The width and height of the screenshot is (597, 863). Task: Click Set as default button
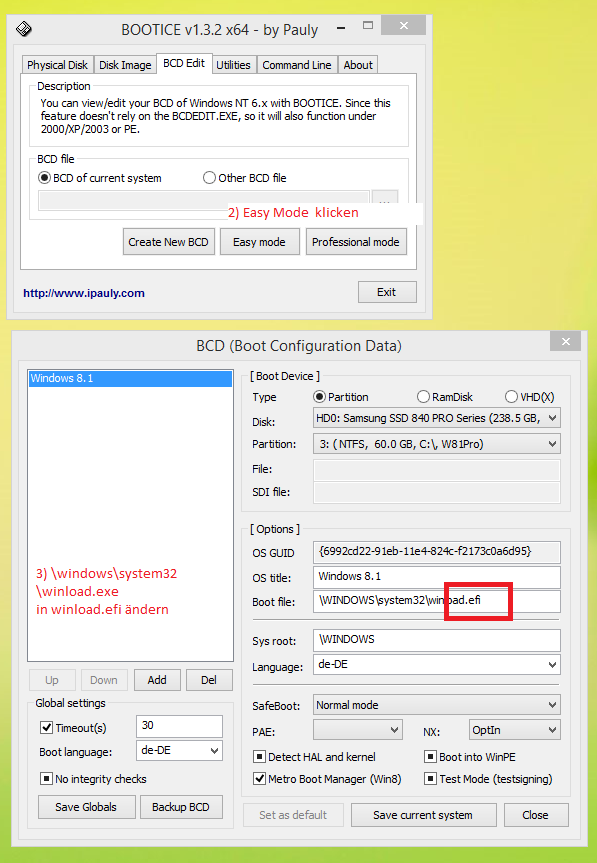click(x=293, y=815)
